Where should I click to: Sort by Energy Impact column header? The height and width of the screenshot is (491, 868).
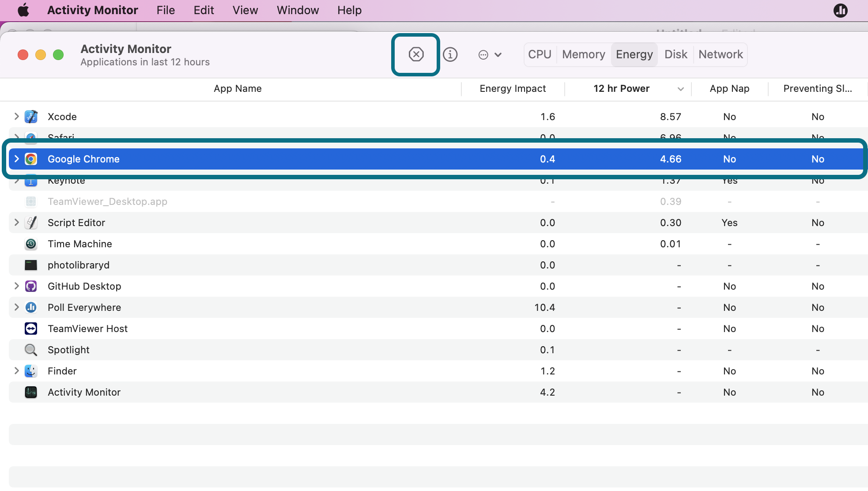513,89
